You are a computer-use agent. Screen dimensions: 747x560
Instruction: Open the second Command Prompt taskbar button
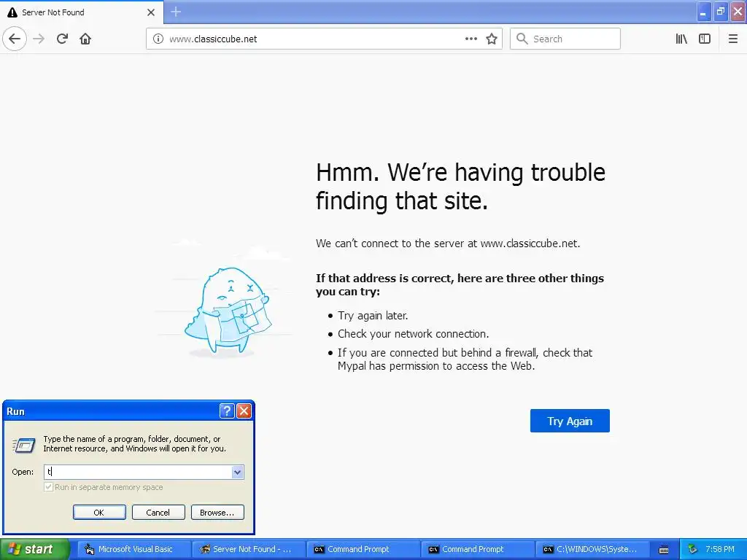[x=477, y=549]
